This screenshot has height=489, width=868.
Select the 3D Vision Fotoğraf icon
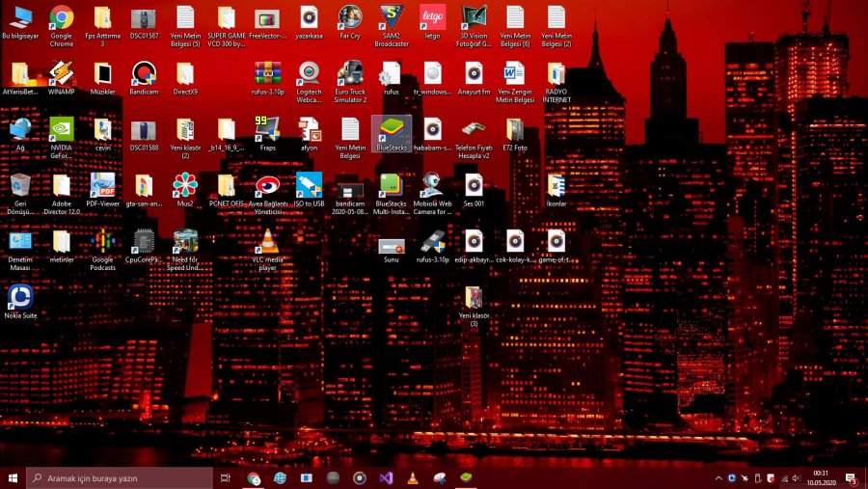click(x=474, y=27)
